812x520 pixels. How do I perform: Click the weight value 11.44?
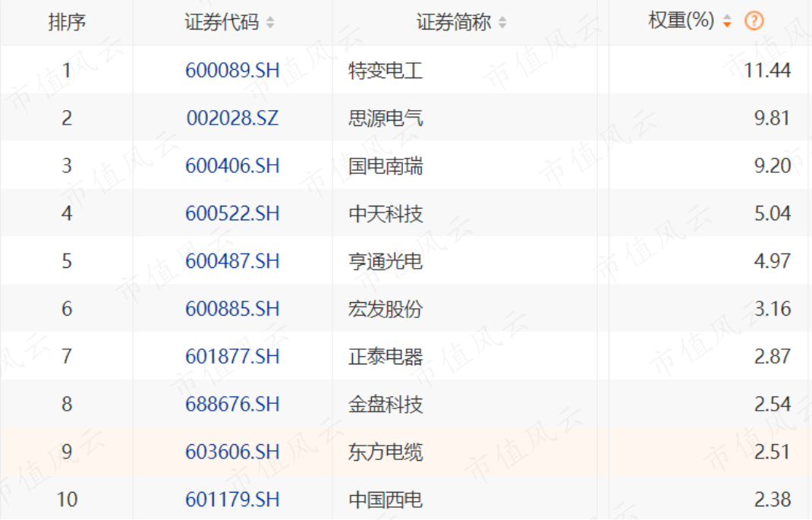pos(767,71)
